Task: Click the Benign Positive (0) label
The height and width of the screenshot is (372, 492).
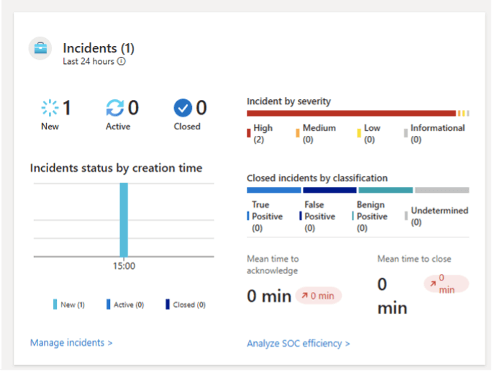Action: pos(372,216)
